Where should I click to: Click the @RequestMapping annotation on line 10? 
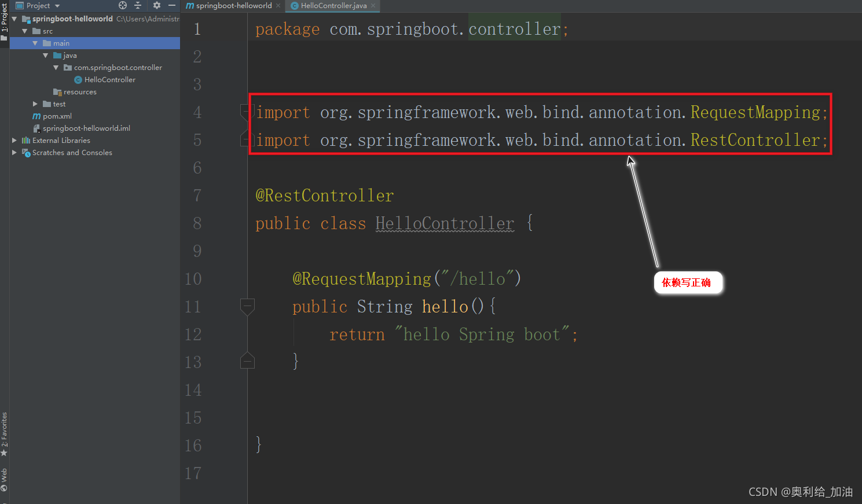tap(362, 279)
